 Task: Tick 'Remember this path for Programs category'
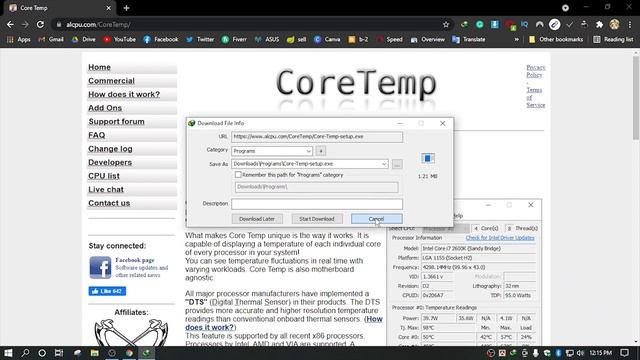tap(238, 175)
